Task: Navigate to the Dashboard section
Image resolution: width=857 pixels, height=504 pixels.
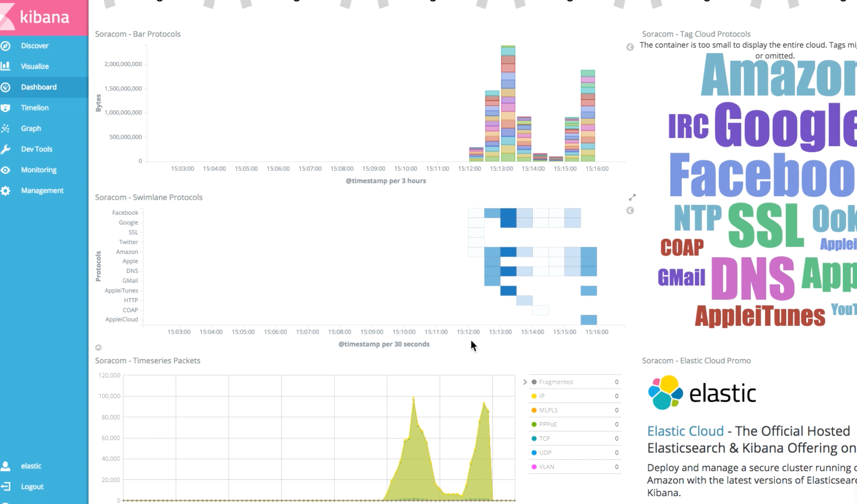Action: 39,87
